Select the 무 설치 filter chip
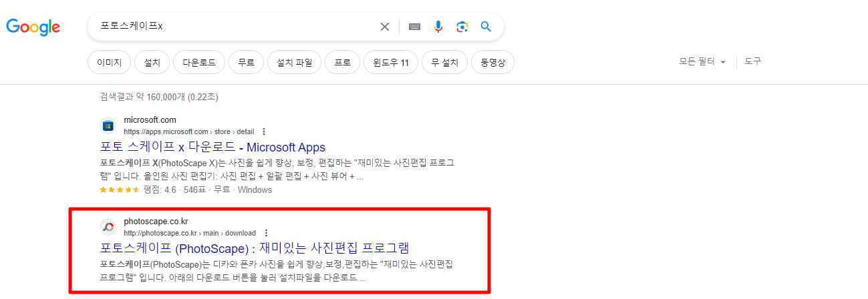Viewport: 868px width, 299px height. click(444, 63)
